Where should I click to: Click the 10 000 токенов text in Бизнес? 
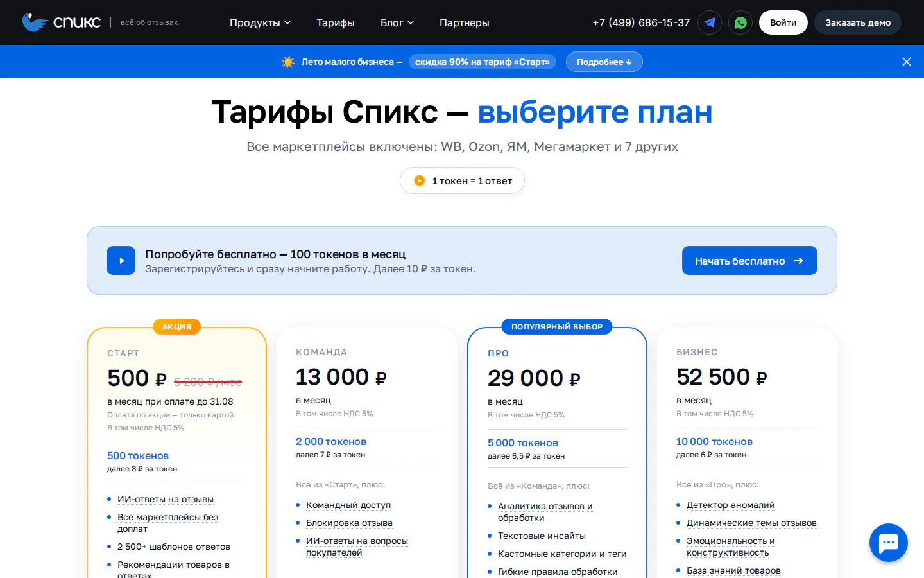point(714,441)
